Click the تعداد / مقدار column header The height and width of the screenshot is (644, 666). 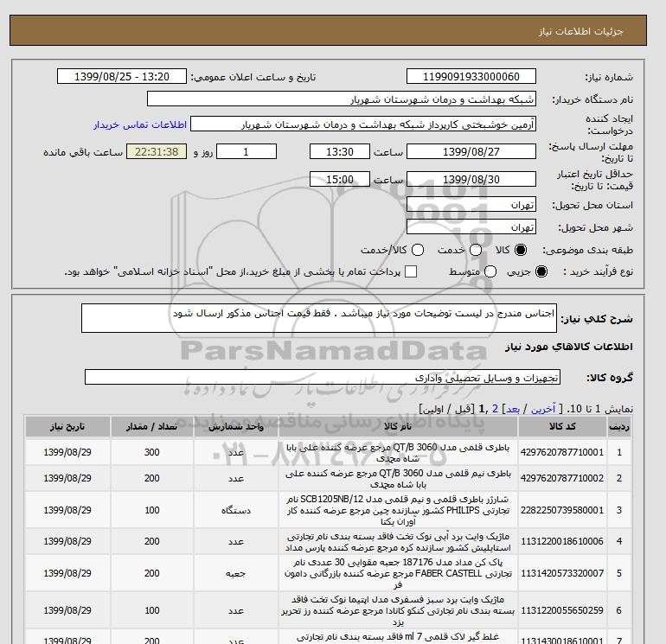tap(152, 427)
